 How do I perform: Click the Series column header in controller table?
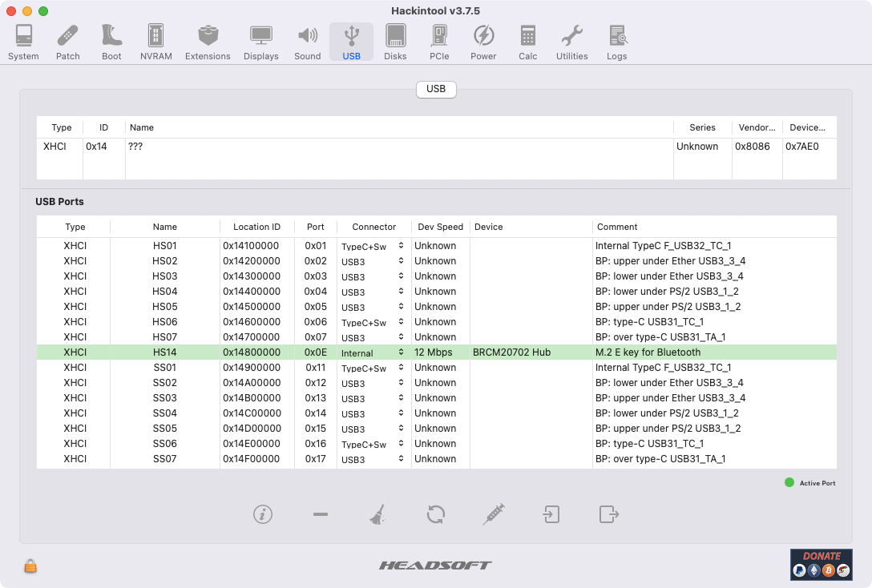coord(702,127)
